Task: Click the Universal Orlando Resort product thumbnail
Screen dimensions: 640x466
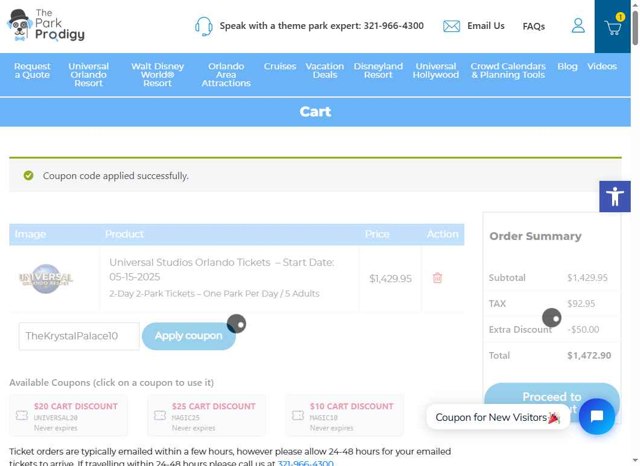Action: click(x=46, y=279)
